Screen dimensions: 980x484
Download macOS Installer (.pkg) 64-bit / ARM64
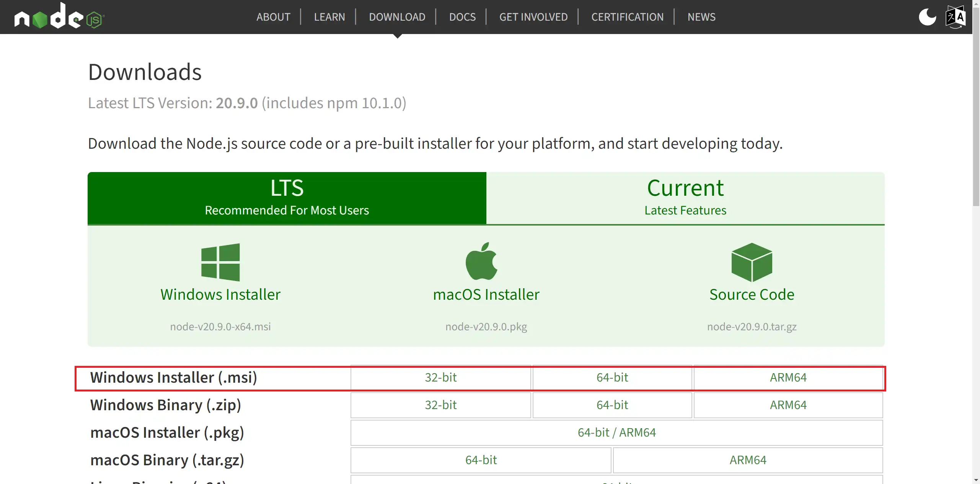tap(617, 432)
